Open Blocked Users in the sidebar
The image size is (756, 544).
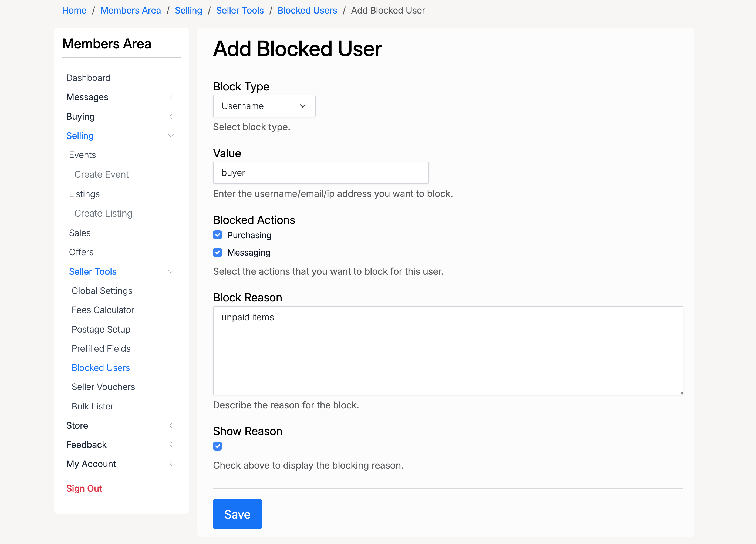coord(101,368)
